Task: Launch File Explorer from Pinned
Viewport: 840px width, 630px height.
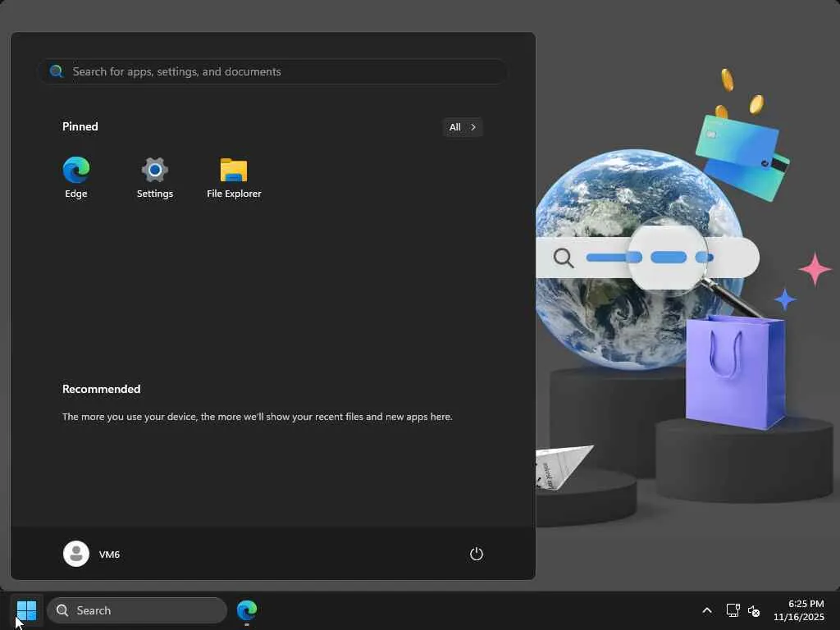Action: [x=234, y=178]
